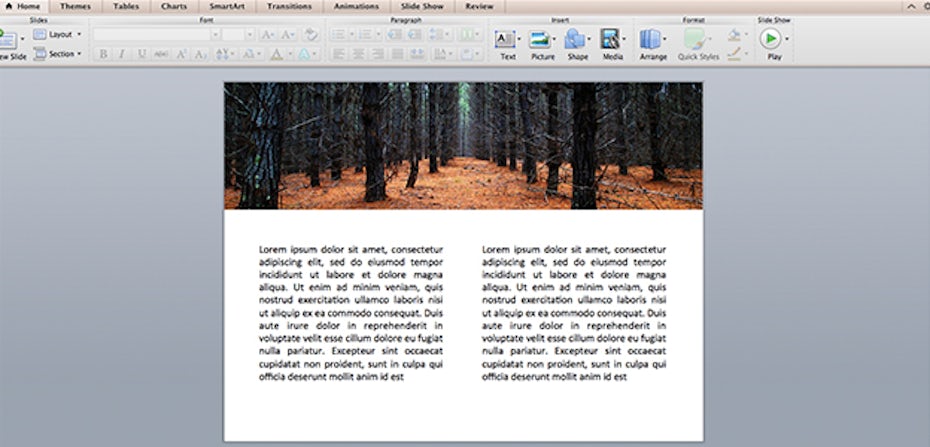
Task: Click the Media insert icon
Action: (x=610, y=40)
